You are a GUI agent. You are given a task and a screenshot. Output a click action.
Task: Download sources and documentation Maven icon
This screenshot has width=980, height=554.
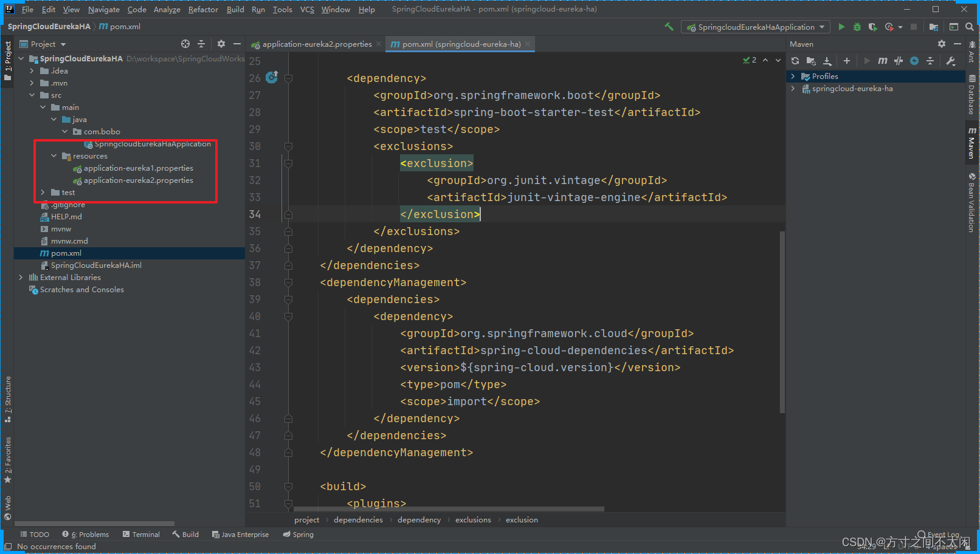pos(827,61)
